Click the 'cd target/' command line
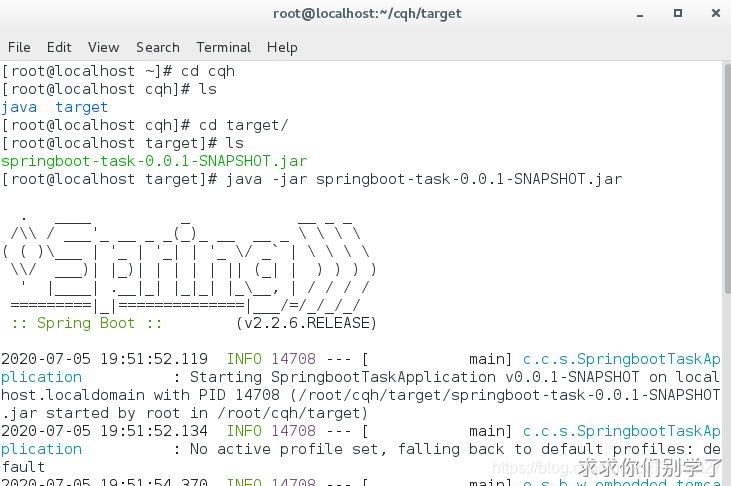Viewport: 731px width, 486px height. click(145, 125)
